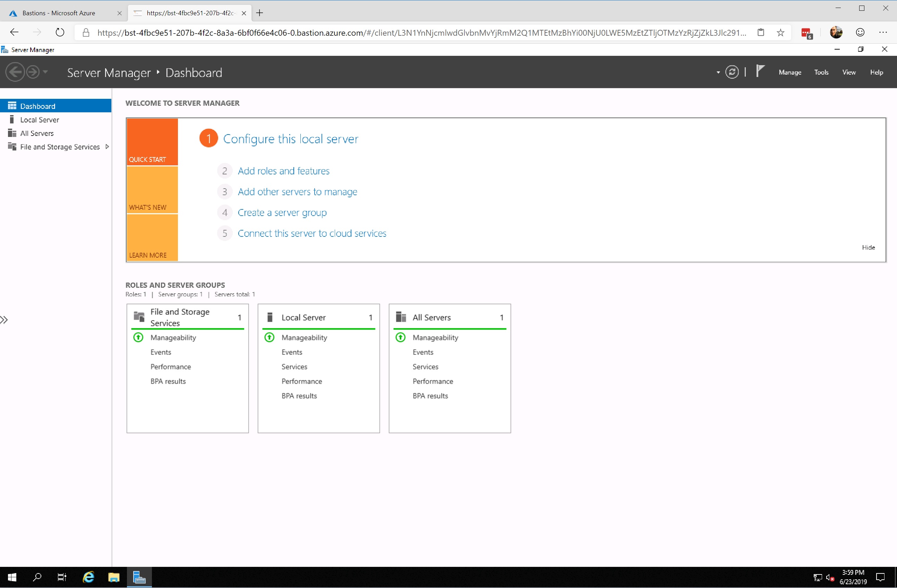The image size is (897, 588).
Task: Click the notifications flag icon in toolbar
Action: pos(760,71)
